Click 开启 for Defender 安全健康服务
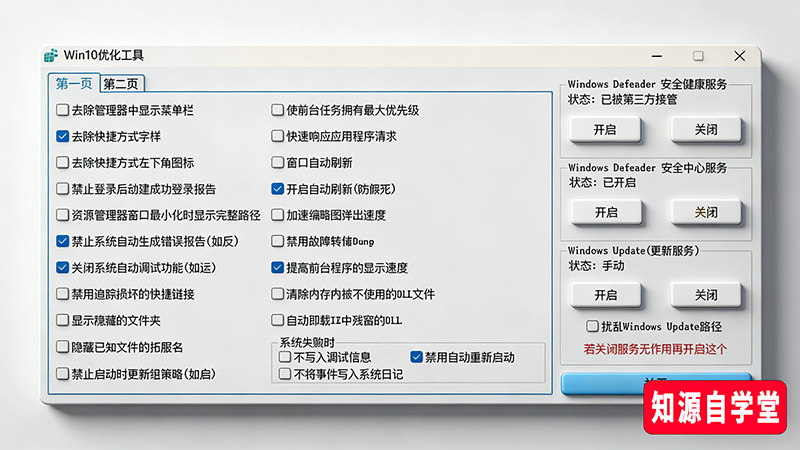This screenshot has height=450, width=800. click(x=605, y=129)
